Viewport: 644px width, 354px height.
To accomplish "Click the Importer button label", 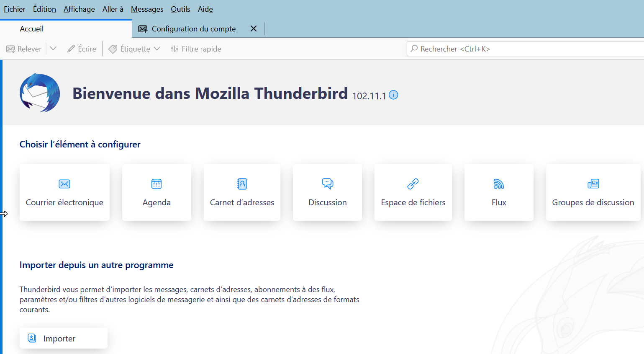I will click(59, 338).
